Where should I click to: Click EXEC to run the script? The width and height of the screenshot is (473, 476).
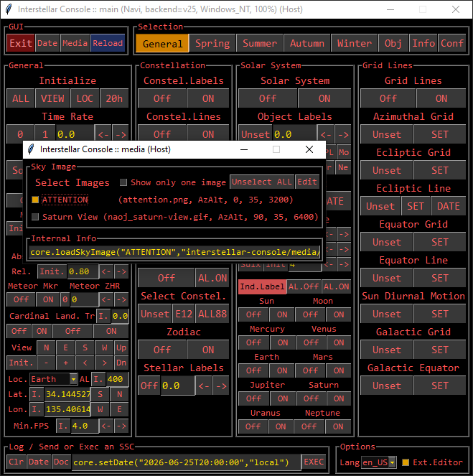point(314,462)
